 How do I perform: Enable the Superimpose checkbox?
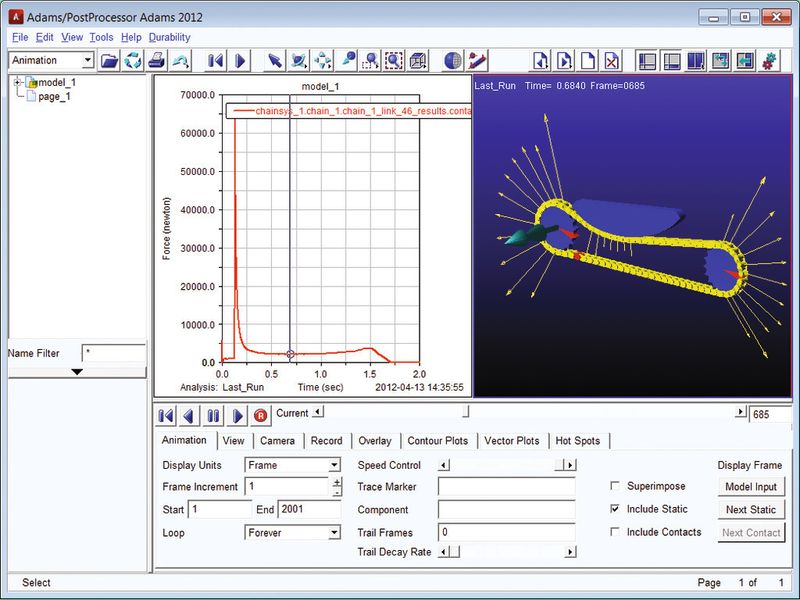point(616,484)
